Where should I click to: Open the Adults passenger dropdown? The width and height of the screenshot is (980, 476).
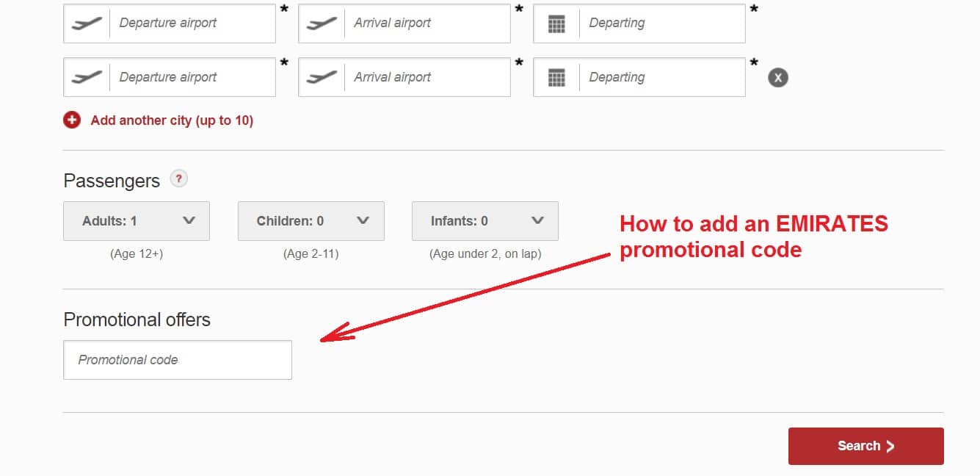point(136,220)
